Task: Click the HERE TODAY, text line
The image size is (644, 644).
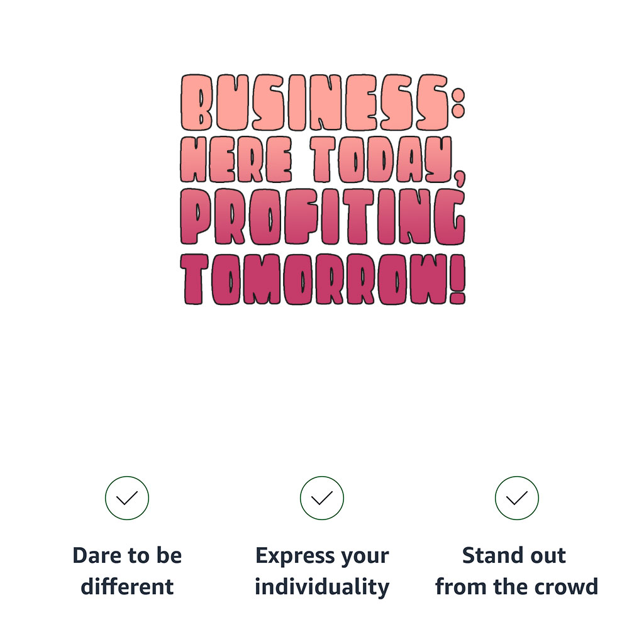Action: click(323, 160)
